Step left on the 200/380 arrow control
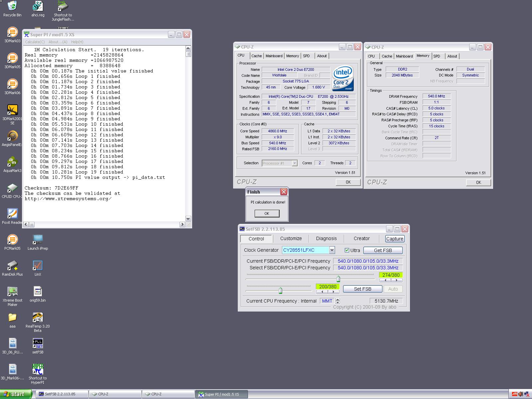The image size is (532, 399). [322, 292]
